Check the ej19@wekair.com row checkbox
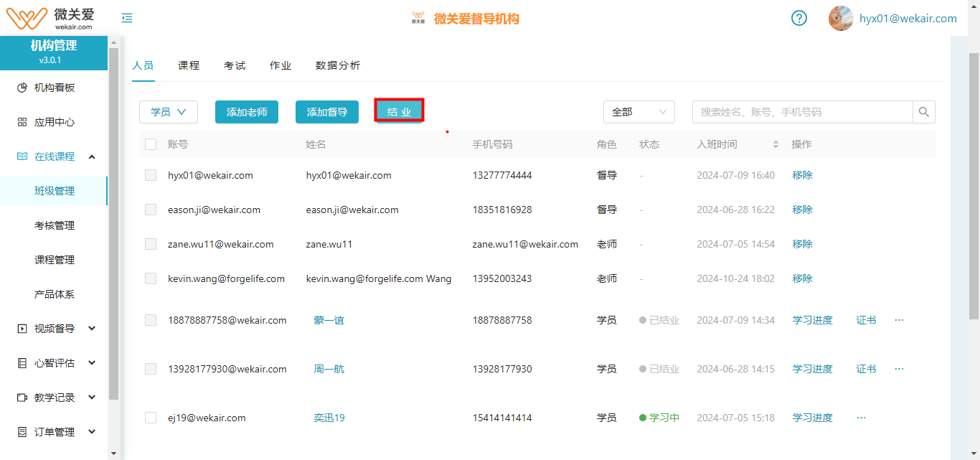This screenshot has height=460, width=980. 151,418
